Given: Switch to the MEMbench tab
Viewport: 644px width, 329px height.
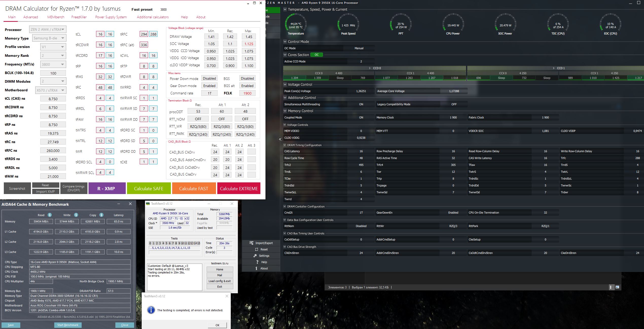Looking at the screenshot, I should pos(56,17).
